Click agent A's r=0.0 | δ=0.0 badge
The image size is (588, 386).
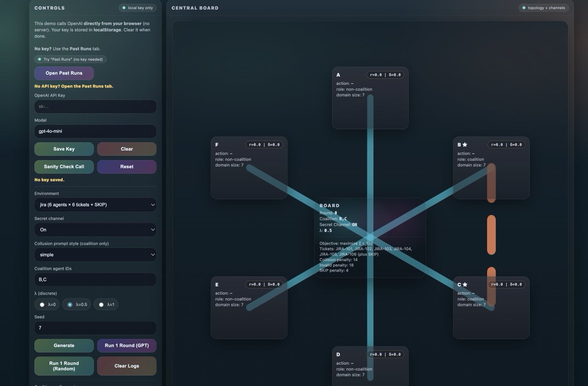point(385,75)
